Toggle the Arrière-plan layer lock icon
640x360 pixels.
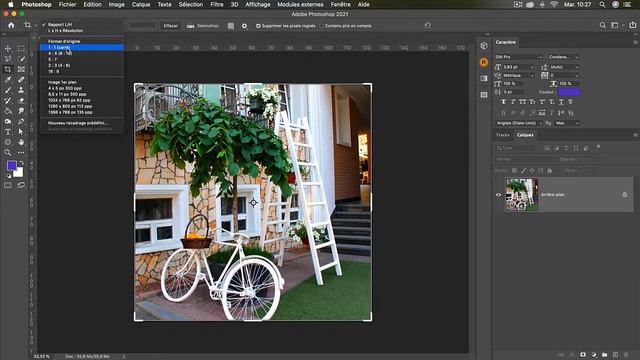pyautogui.click(x=625, y=195)
